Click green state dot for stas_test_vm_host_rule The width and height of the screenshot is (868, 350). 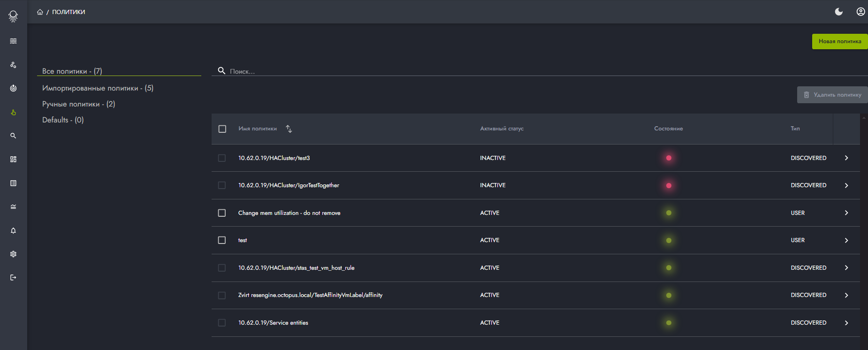tap(669, 268)
